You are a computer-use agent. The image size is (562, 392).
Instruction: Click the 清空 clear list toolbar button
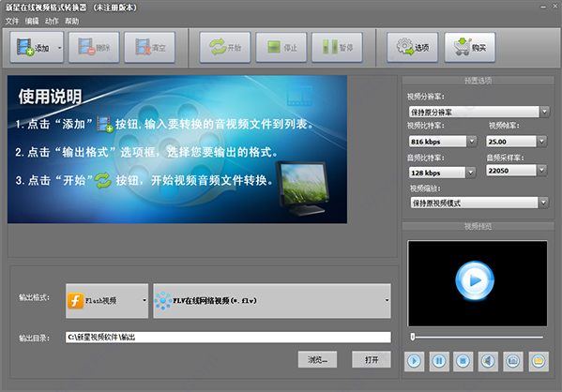[150, 47]
